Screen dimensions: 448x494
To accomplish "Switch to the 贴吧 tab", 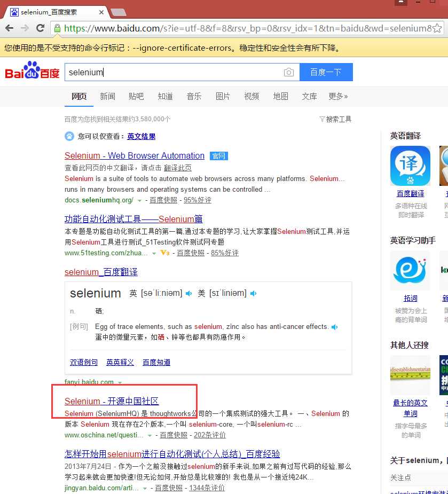I will pyautogui.click(x=136, y=96).
